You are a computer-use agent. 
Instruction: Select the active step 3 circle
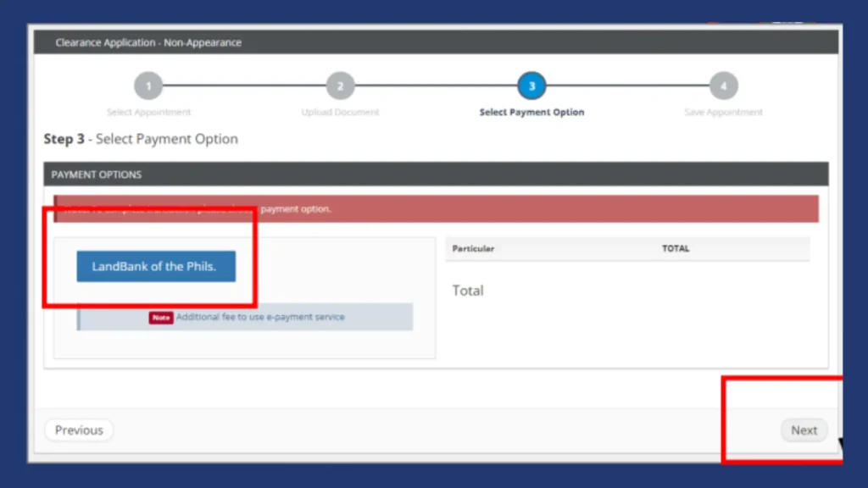531,86
